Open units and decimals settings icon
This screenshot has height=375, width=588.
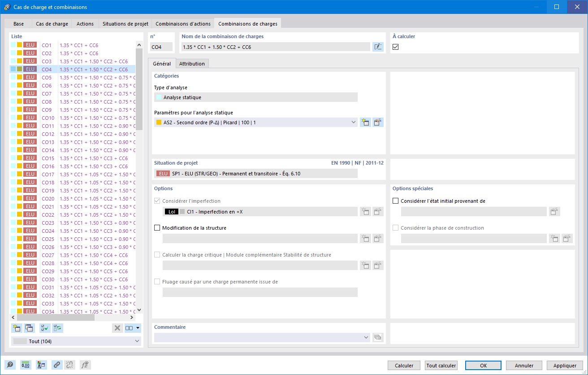[x=26, y=365]
